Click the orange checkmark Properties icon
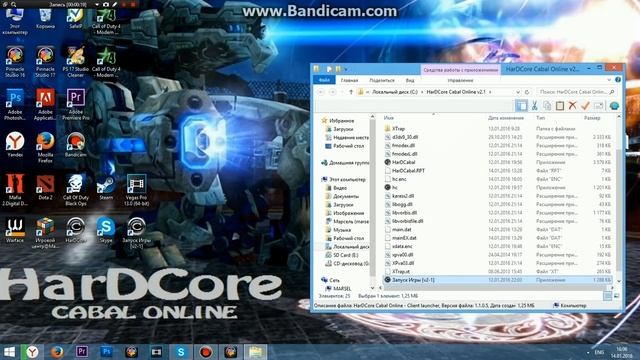 pyautogui.click(x=585, y=106)
